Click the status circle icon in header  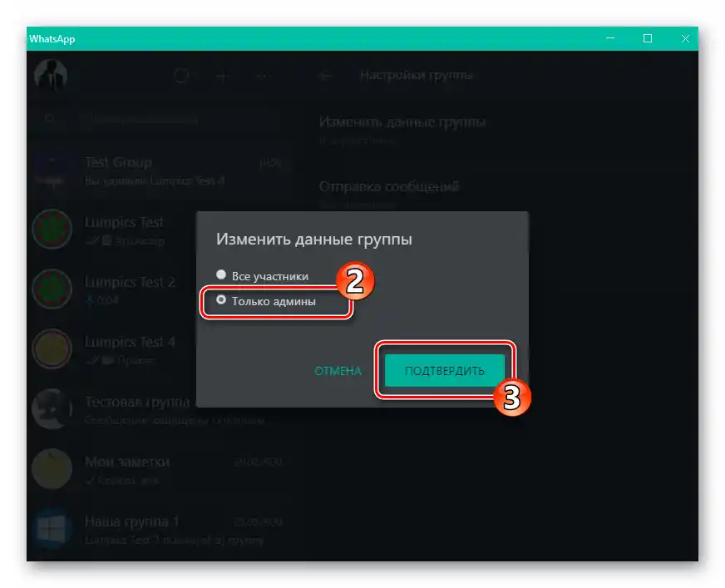coord(181,76)
